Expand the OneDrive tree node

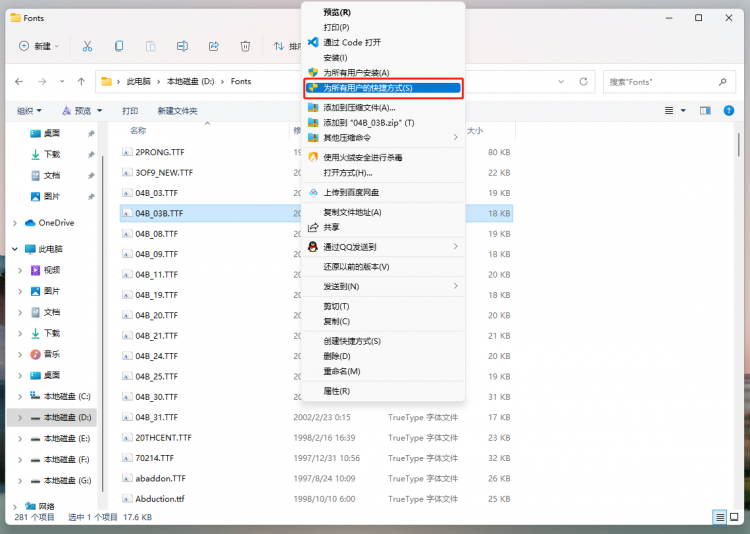14,223
